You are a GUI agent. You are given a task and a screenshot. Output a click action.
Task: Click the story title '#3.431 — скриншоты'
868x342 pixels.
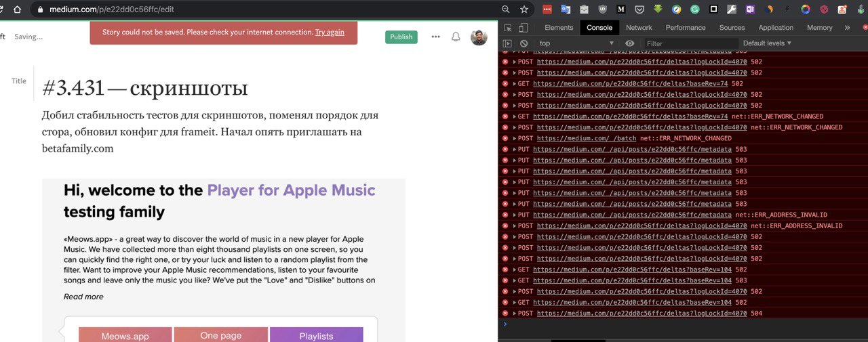[x=144, y=87]
